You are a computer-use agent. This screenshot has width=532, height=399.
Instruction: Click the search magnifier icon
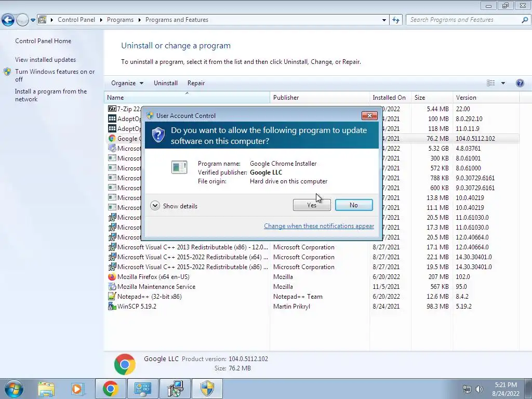525,20
